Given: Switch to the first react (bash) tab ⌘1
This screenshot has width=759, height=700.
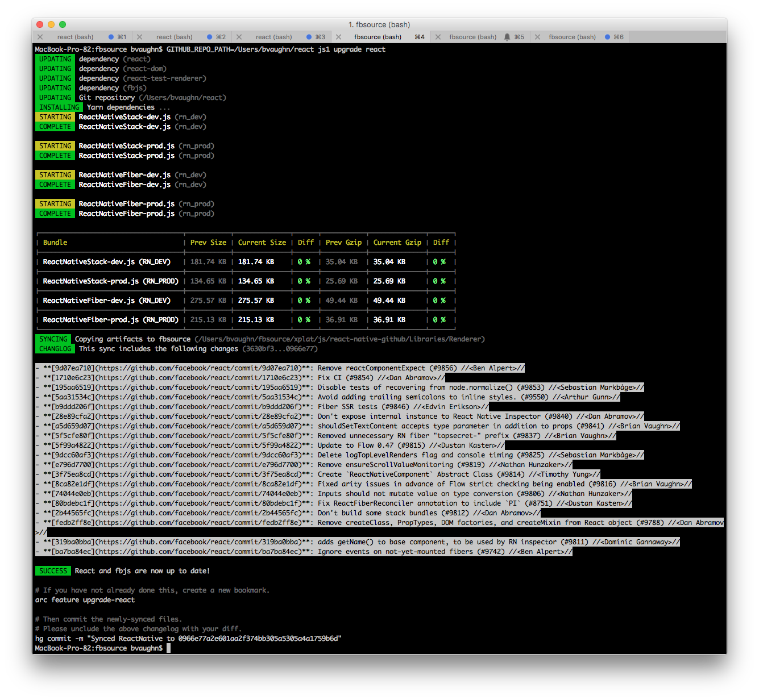Looking at the screenshot, I should 82,37.
